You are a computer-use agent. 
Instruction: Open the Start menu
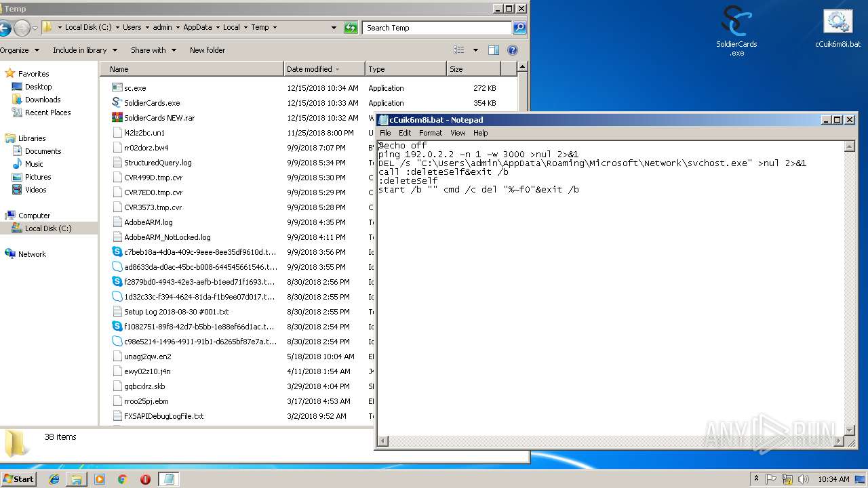pyautogui.click(x=18, y=479)
